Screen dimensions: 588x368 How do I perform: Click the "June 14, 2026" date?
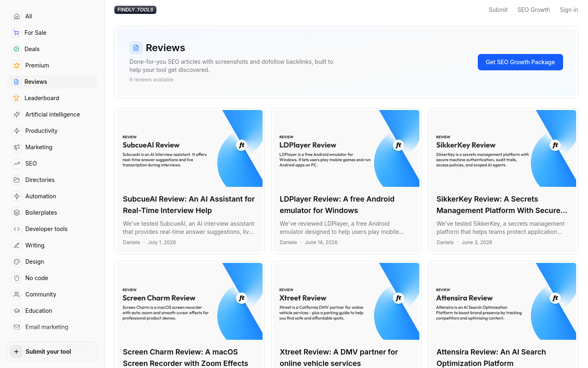click(x=321, y=242)
